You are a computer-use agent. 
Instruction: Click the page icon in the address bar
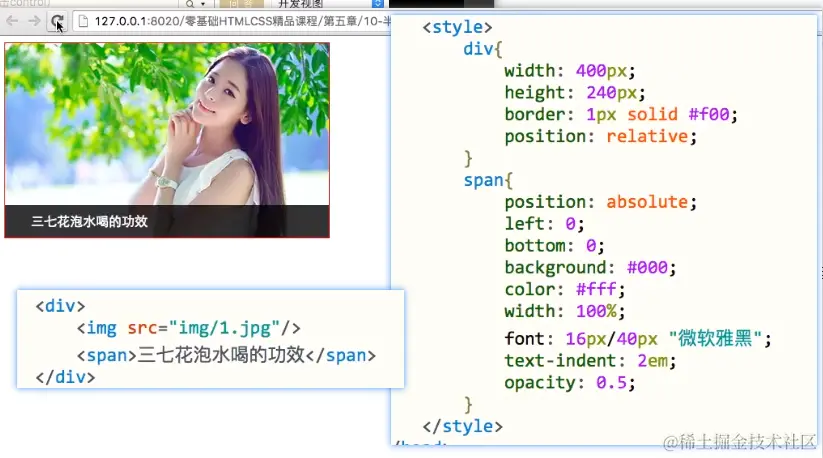(x=83, y=22)
